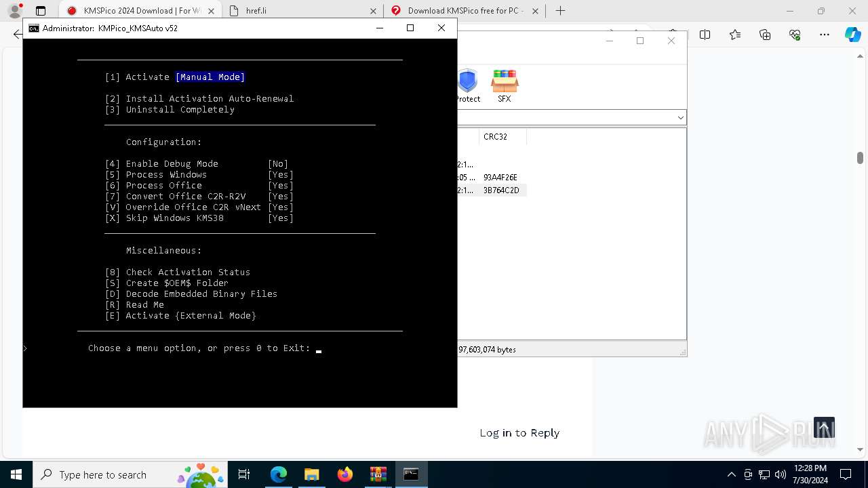Screen dimensions: 868x488
Task: Sort by CRC32 column header in WinRAR
Action: pyautogui.click(x=502, y=137)
